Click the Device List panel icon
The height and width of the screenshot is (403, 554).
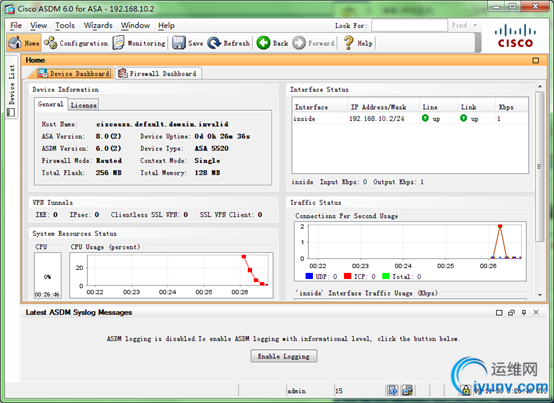pyautogui.click(x=11, y=113)
